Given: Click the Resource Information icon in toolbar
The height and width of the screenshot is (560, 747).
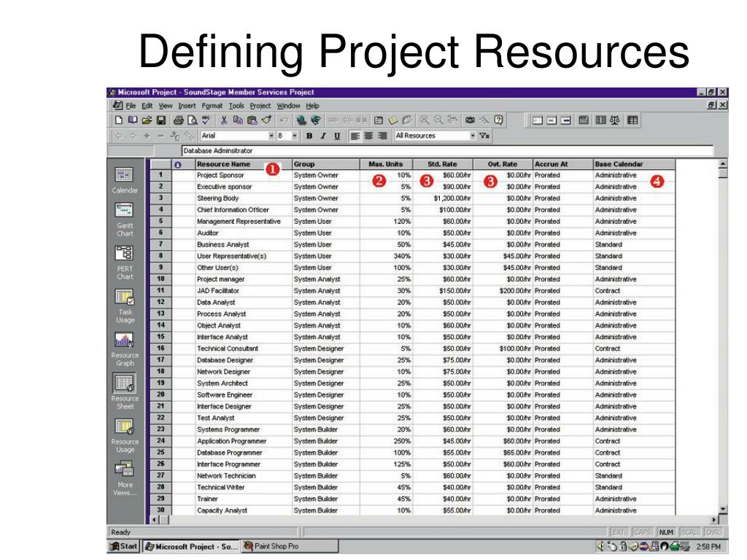Looking at the screenshot, I should pos(379,120).
